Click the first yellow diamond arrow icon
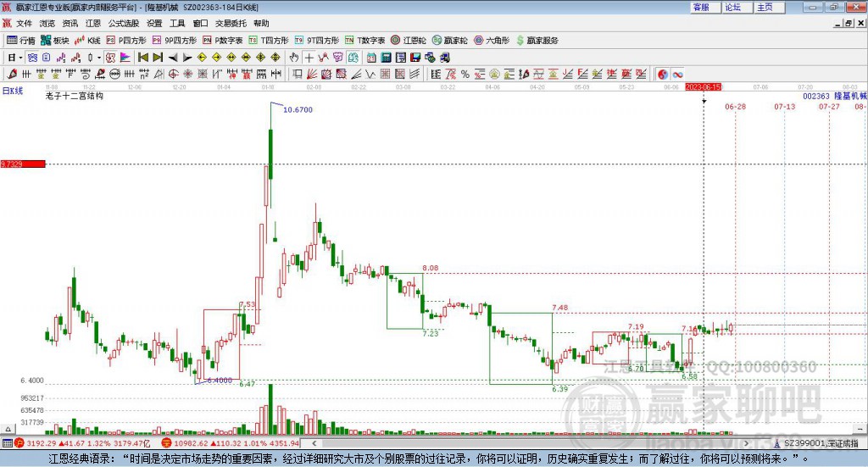868x467 pixels. pos(202,58)
